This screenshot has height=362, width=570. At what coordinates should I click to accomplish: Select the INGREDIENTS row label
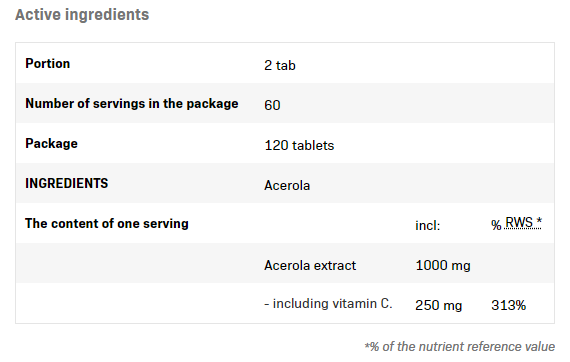click(67, 183)
